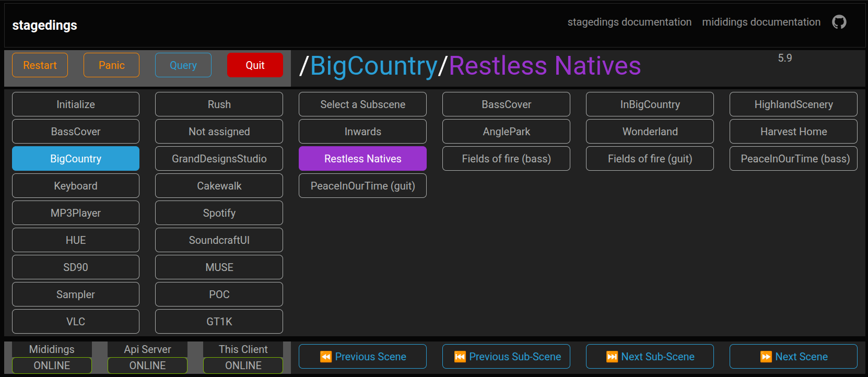Select the highlighted BigCountry scene
Image resolution: width=868 pixels, height=377 pixels.
[76, 159]
